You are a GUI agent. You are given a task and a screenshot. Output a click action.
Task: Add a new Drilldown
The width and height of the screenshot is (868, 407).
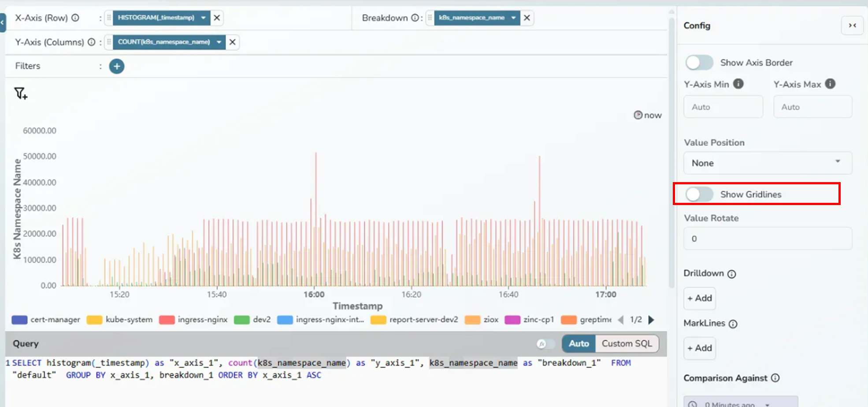pyautogui.click(x=699, y=298)
